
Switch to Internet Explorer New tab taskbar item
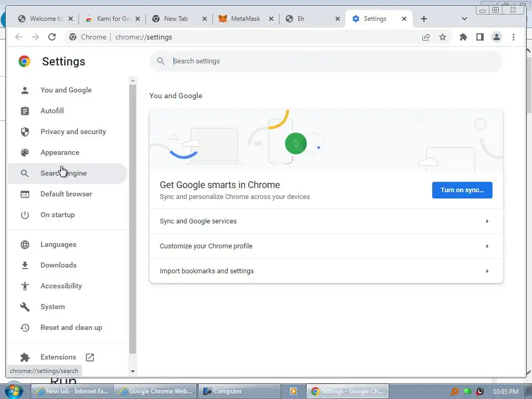[72, 391]
